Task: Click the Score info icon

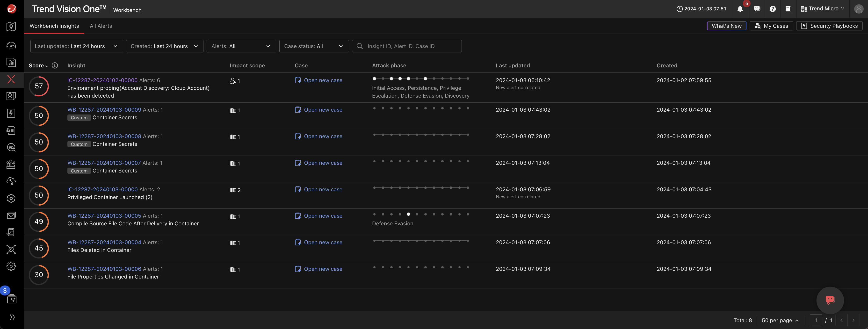Action: [x=55, y=65]
